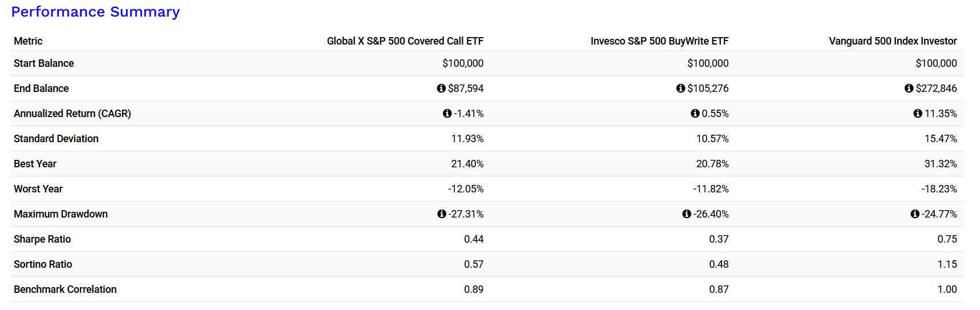
Task: Open info icon next to 0.55% CAGR
Action: (695, 114)
